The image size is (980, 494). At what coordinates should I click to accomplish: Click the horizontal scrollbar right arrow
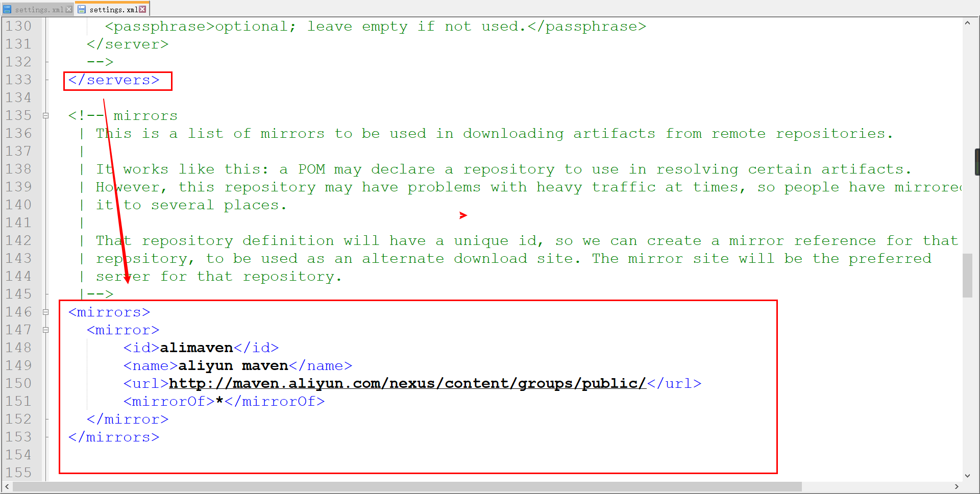pyautogui.click(x=957, y=487)
